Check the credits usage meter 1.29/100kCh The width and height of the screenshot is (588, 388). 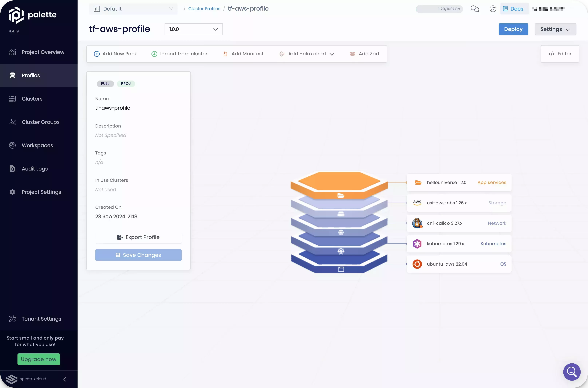(x=439, y=9)
